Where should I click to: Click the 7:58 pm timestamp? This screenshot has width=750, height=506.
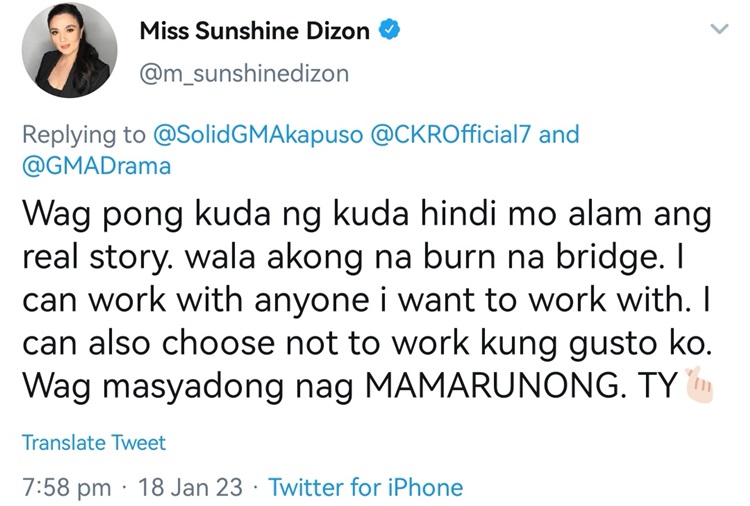pyautogui.click(x=66, y=487)
